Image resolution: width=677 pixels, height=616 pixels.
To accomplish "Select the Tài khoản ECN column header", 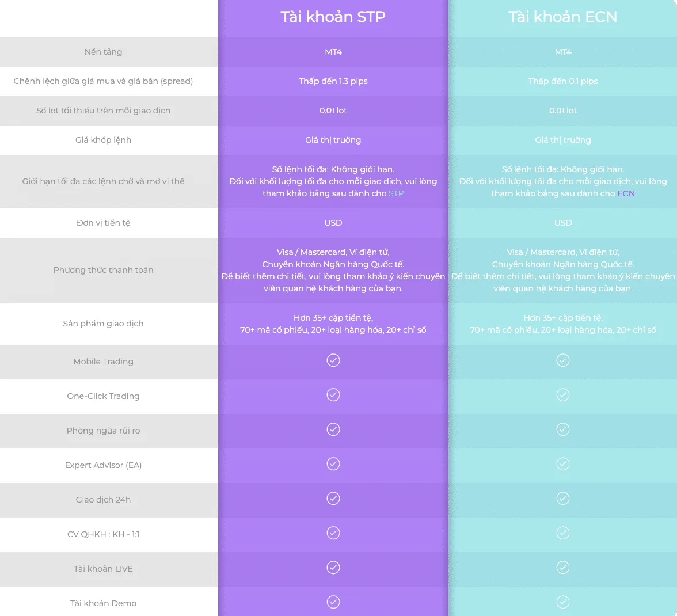I will click(x=562, y=17).
